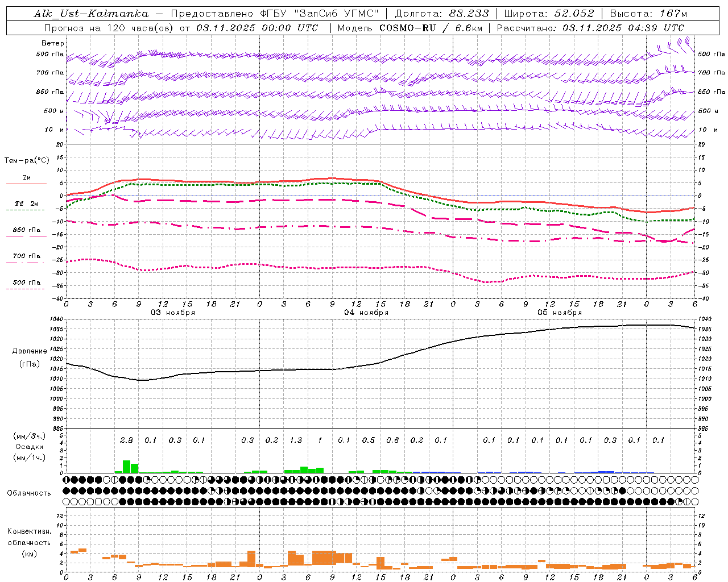Click the 'Модель COSMO-RU / 6.6км' text

[x=409, y=28]
